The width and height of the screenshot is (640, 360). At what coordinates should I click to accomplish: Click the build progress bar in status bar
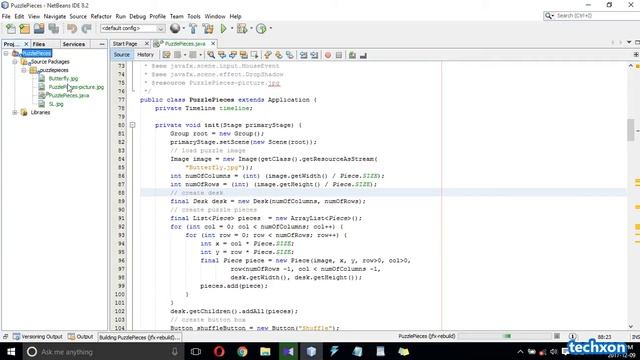(504, 336)
